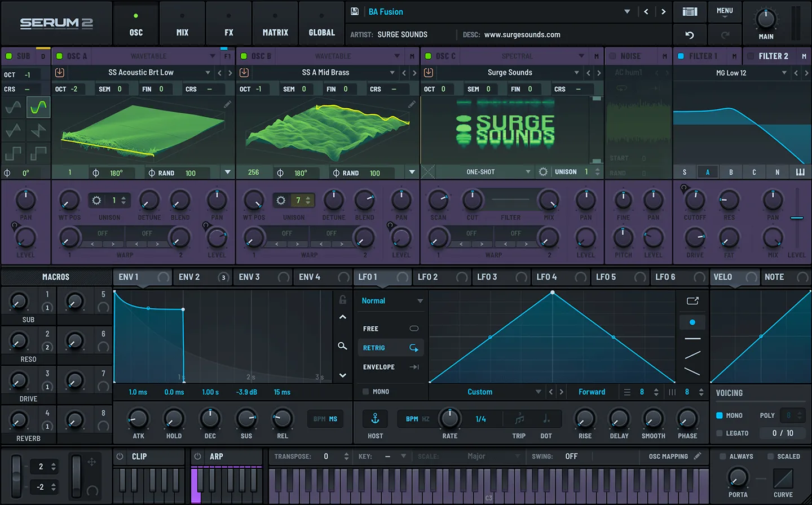812x505 pixels.
Task: Switch to the MIX tab
Action: [x=182, y=24]
